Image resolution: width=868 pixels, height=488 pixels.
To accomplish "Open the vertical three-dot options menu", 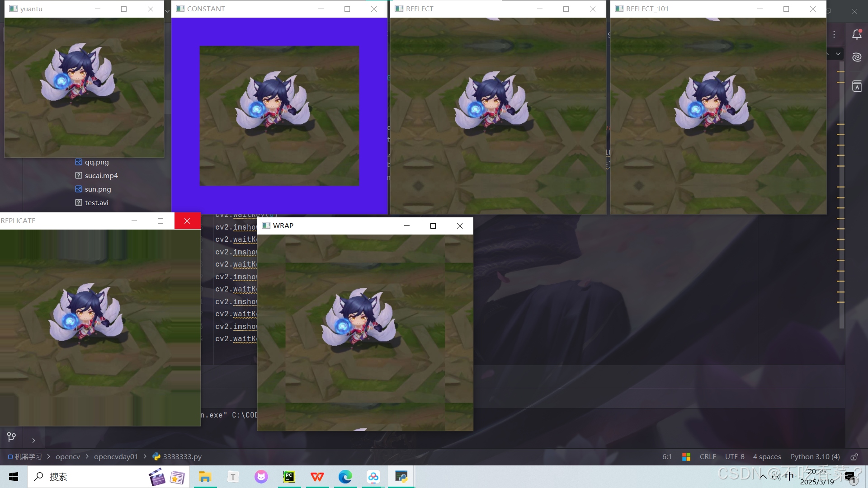I will click(x=834, y=34).
